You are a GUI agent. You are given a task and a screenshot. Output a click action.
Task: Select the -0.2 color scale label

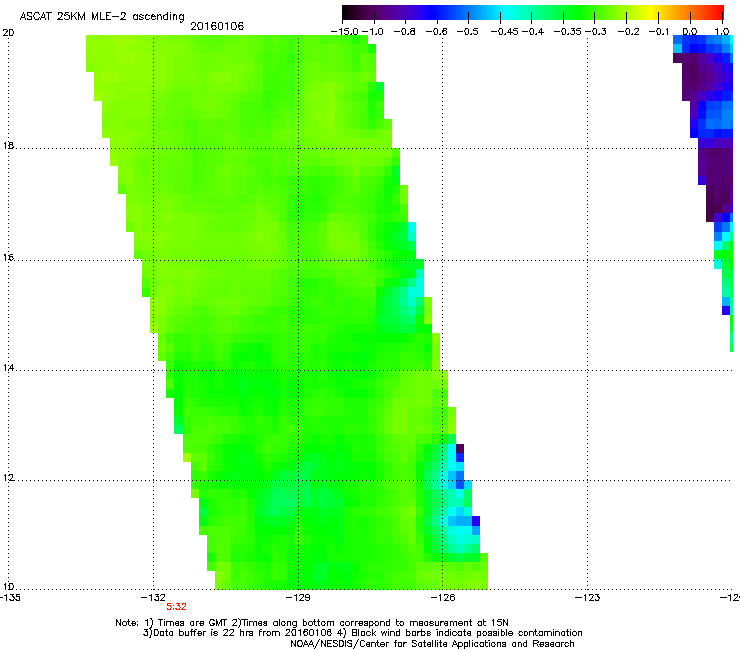629,32
